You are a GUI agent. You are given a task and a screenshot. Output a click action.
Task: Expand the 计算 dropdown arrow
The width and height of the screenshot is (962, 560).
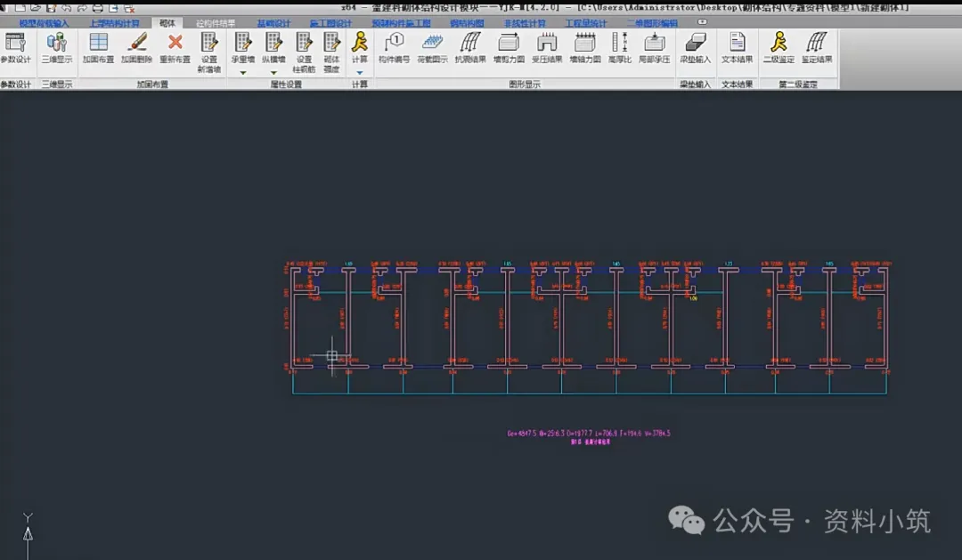coord(360,72)
